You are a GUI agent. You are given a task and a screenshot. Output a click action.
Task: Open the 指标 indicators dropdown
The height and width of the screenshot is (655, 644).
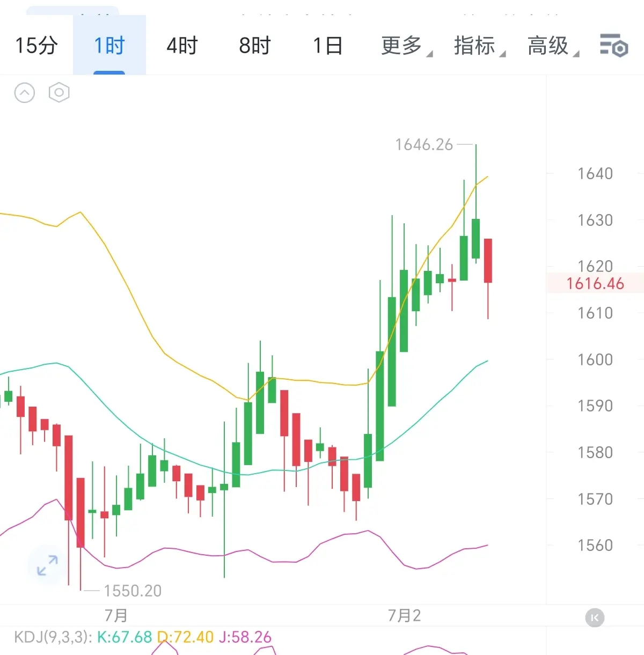(x=479, y=46)
